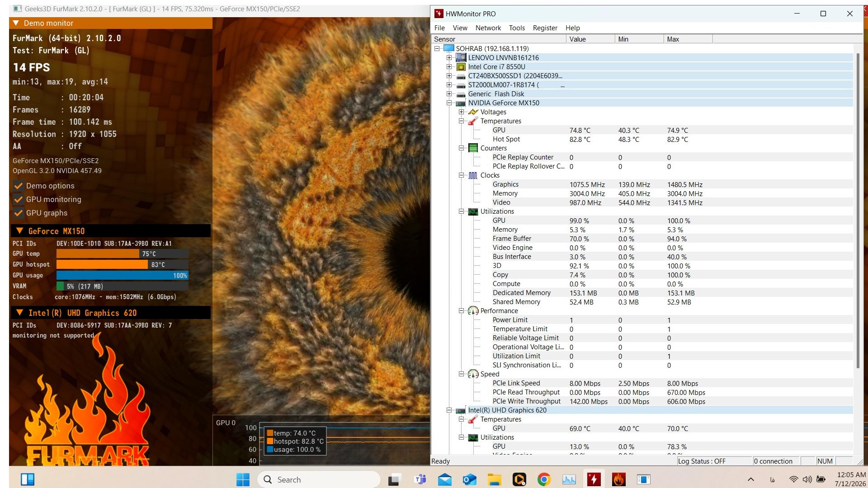Image resolution: width=868 pixels, height=488 pixels.
Task: Open the Network menu in HWMonitor
Action: click(x=488, y=28)
